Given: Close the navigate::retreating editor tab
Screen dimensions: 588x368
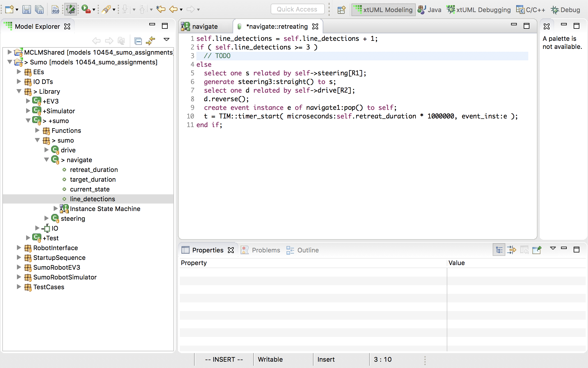Looking at the screenshot, I should click(315, 26).
